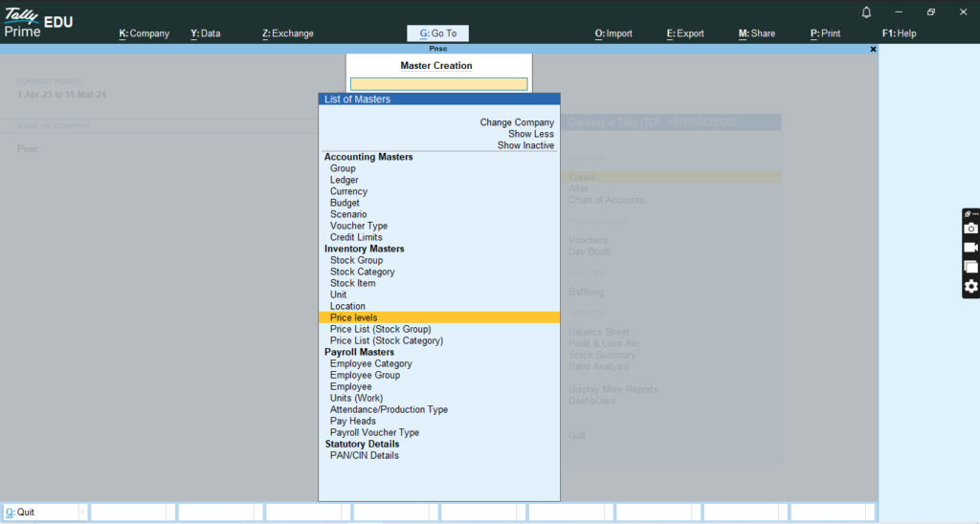Viewport: 980px width, 524px height.
Task: Click Ratio Analysis in Gateway of Tally
Action: [599, 366]
